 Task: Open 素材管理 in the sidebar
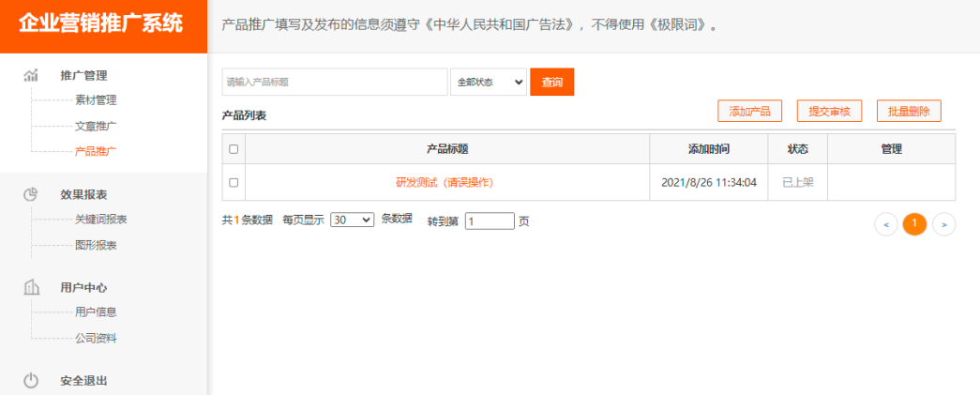[x=96, y=100]
